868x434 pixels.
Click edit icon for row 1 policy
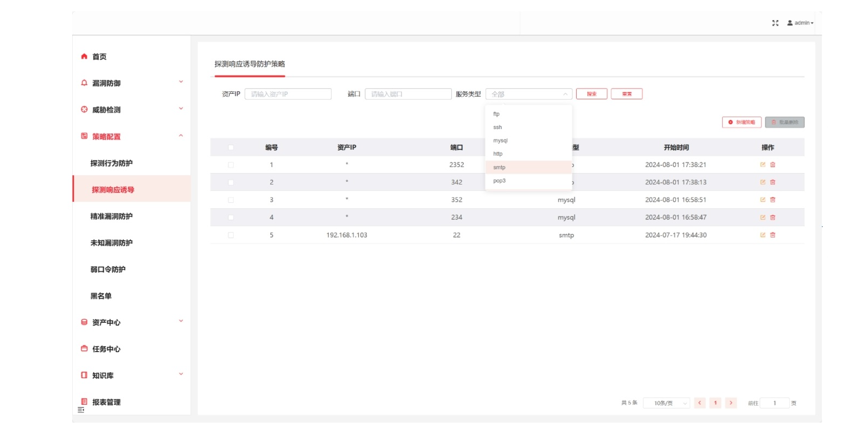[763, 165]
